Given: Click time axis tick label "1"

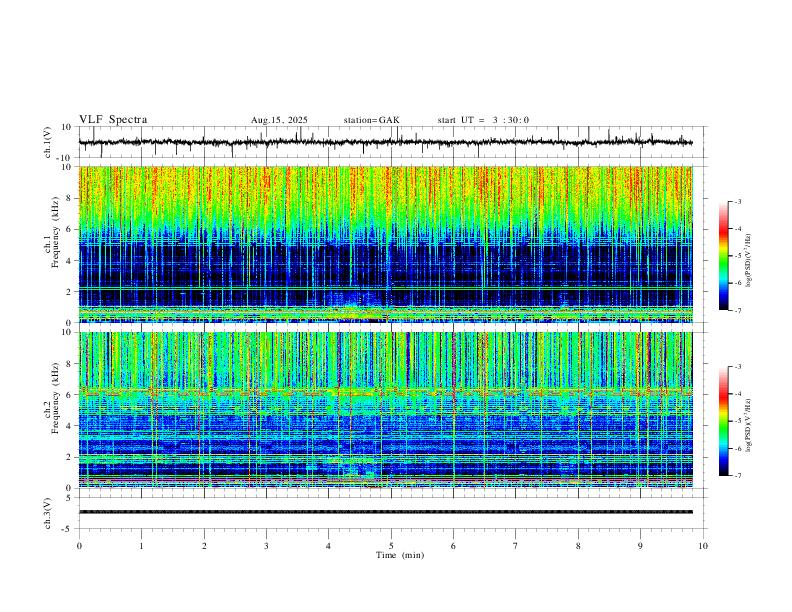Looking at the screenshot, I should click(x=141, y=546).
